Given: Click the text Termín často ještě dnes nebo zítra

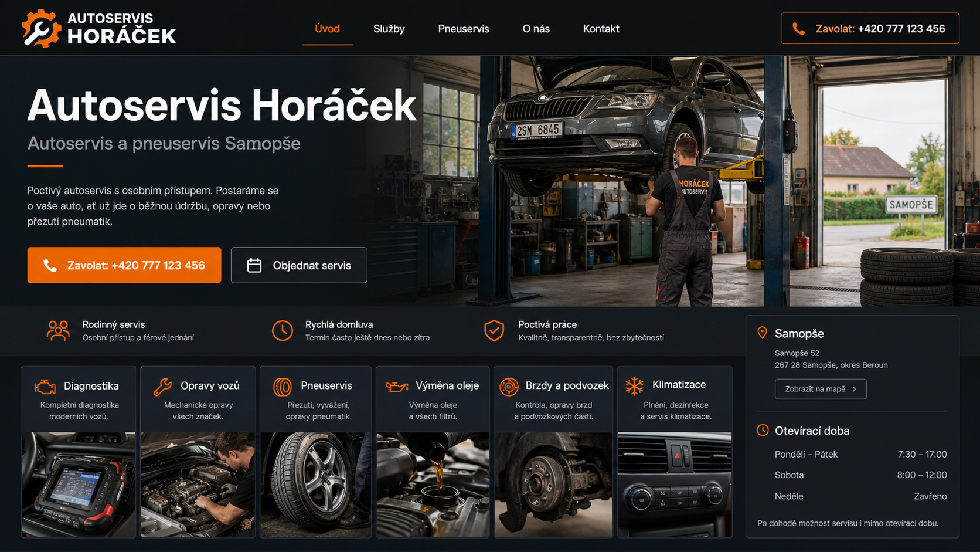Looking at the screenshot, I should click(367, 338).
